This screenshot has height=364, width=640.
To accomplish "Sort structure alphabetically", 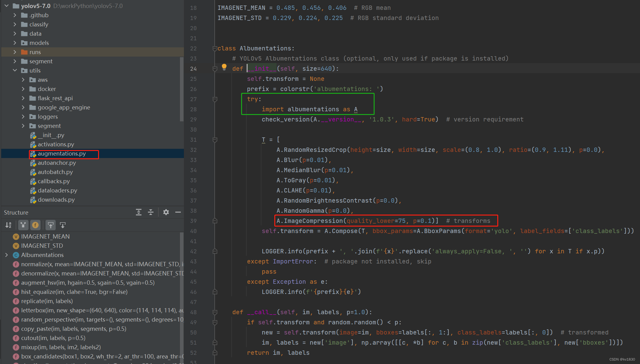I will 8,225.
